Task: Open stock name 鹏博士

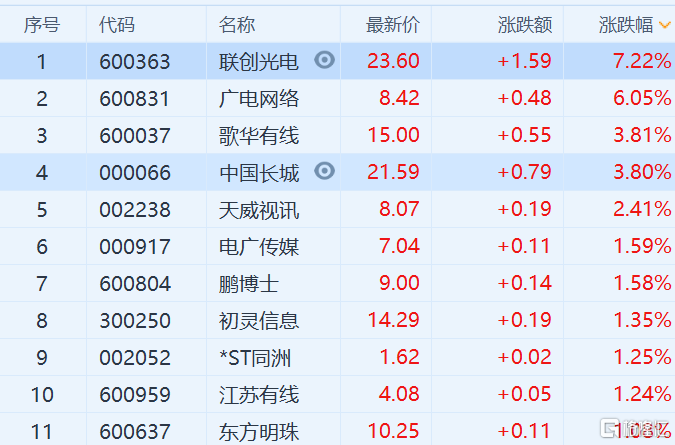Action: point(248,284)
